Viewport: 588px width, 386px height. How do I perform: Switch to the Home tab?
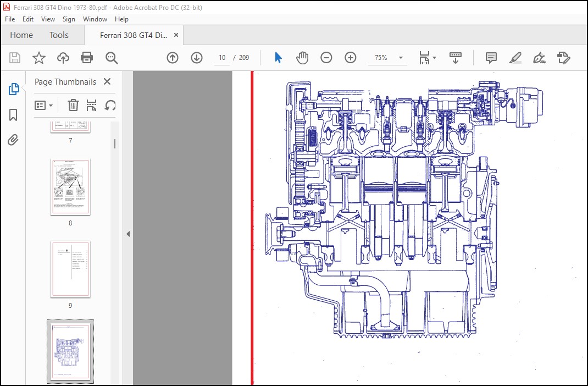click(21, 35)
